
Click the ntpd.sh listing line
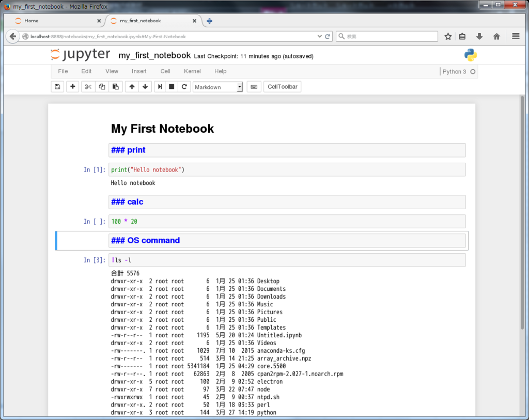(x=195, y=397)
